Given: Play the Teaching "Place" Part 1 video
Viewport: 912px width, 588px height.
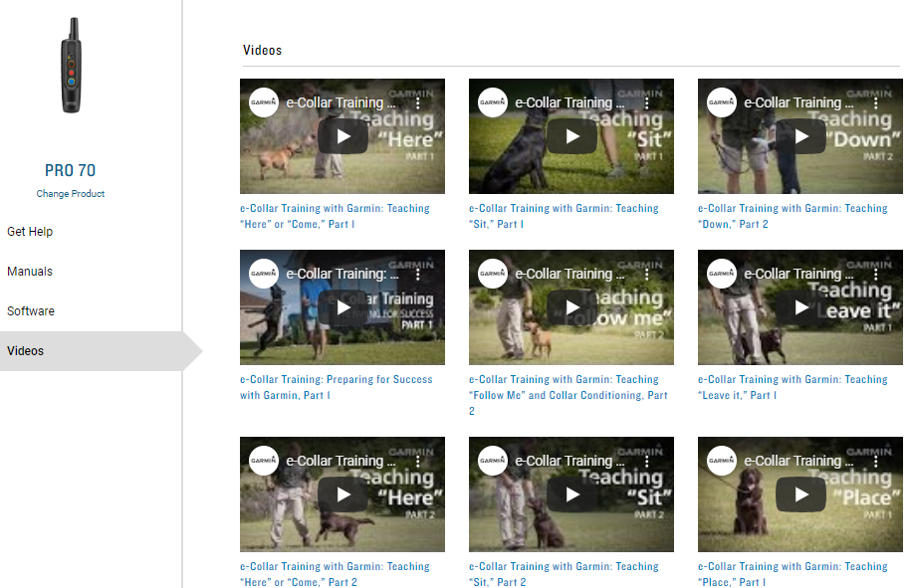Looking at the screenshot, I should [x=800, y=494].
